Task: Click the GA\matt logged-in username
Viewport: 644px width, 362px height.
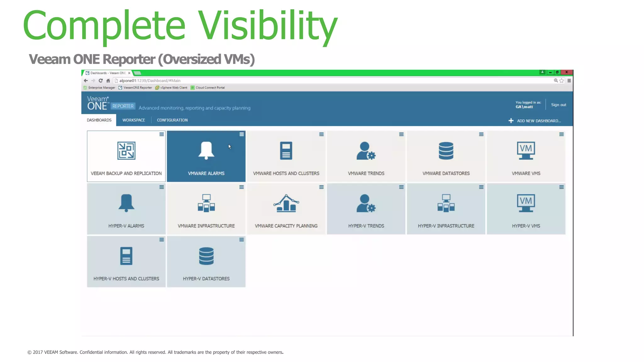Action: coord(524,107)
